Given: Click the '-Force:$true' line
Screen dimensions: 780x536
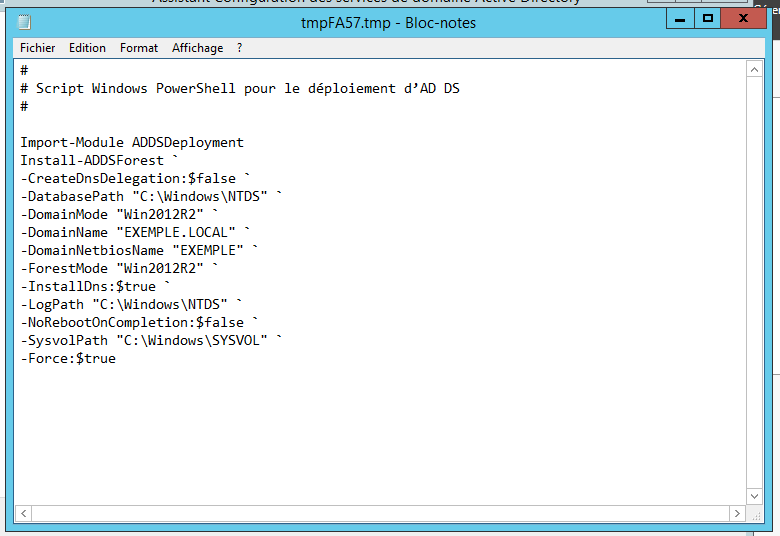Looking at the screenshot, I should tap(68, 358).
